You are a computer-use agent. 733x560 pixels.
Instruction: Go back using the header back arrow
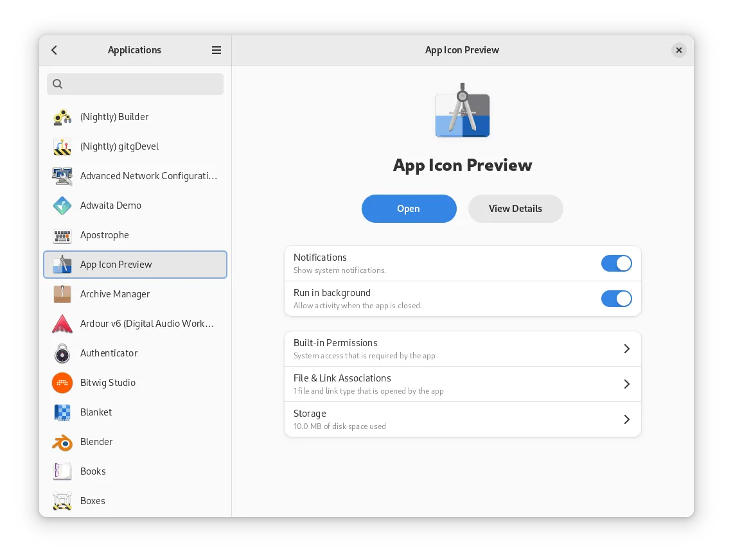[55, 50]
